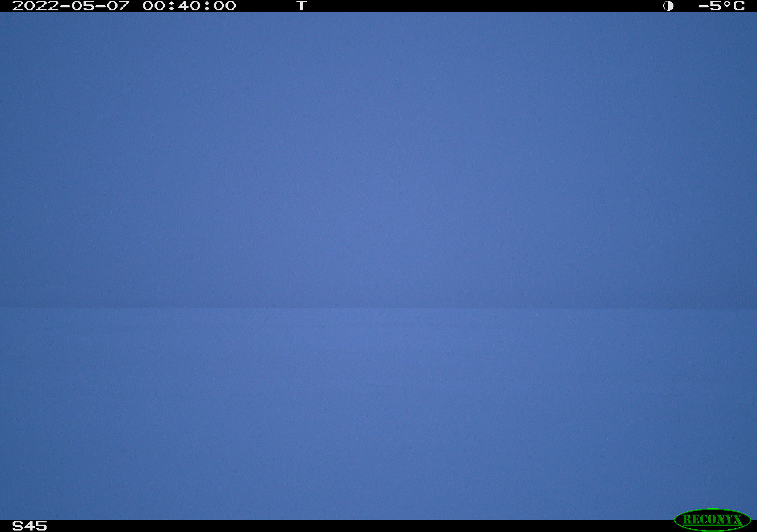757x532 pixels.
Task: Click the faint horizon line
Action: tap(378, 307)
